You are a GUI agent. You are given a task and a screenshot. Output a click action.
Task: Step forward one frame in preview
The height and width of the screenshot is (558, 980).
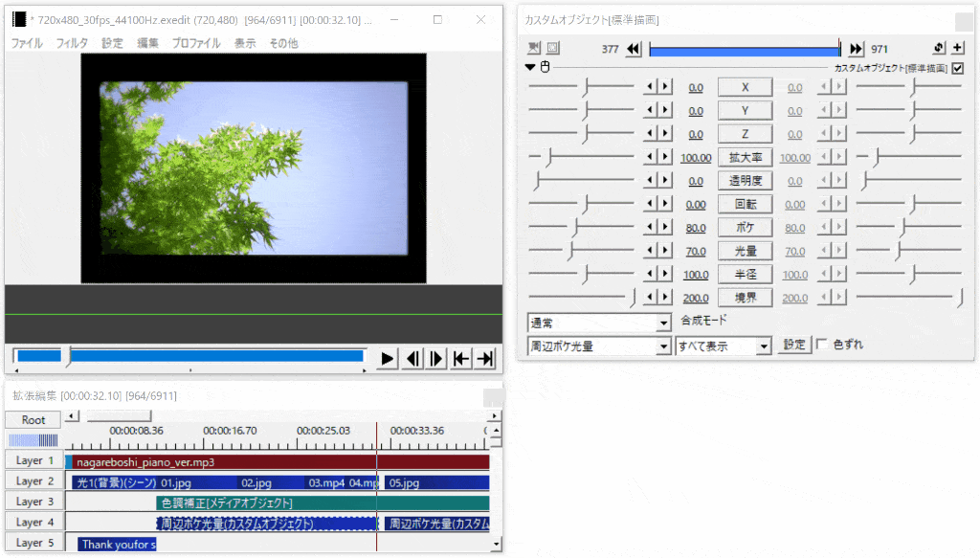point(436,359)
